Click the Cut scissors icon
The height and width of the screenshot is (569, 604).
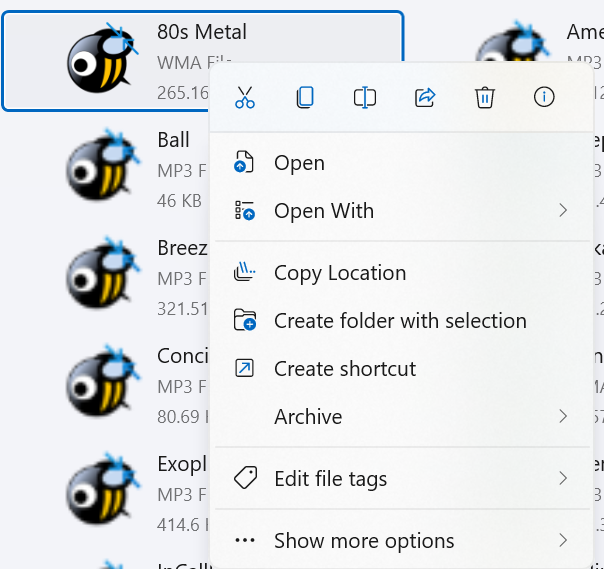pos(245,97)
